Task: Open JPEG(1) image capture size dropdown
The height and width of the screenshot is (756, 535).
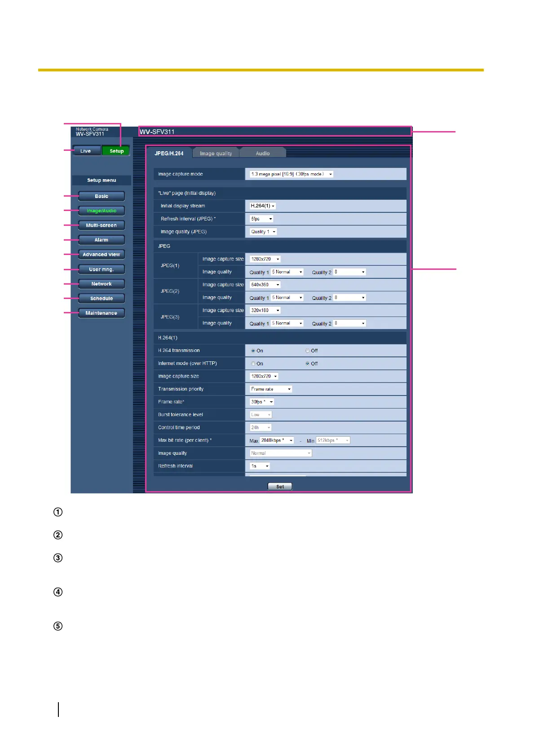Action: tap(265, 259)
